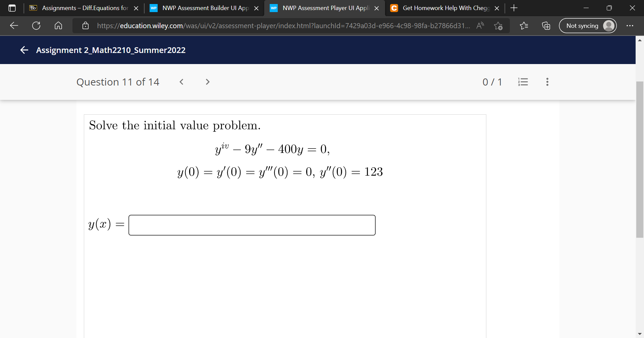The width and height of the screenshot is (644, 338).
Task: Open the Collections icon
Action: [546, 25]
